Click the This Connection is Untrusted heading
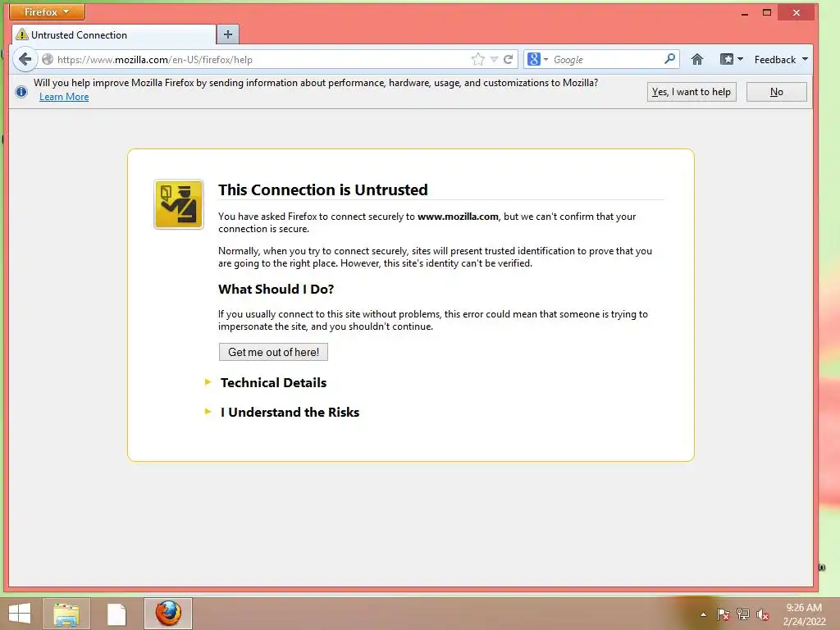 323,189
